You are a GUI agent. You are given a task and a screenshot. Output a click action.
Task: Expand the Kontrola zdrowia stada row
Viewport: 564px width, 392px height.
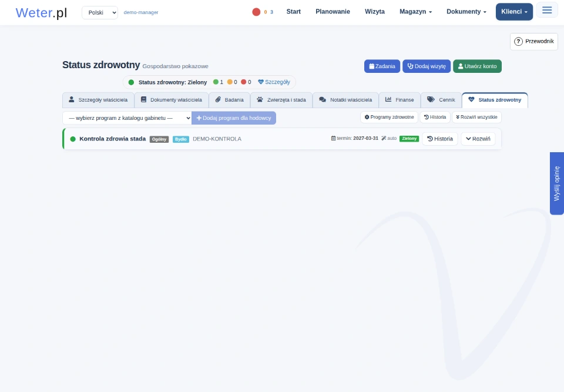click(x=478, y=139)
